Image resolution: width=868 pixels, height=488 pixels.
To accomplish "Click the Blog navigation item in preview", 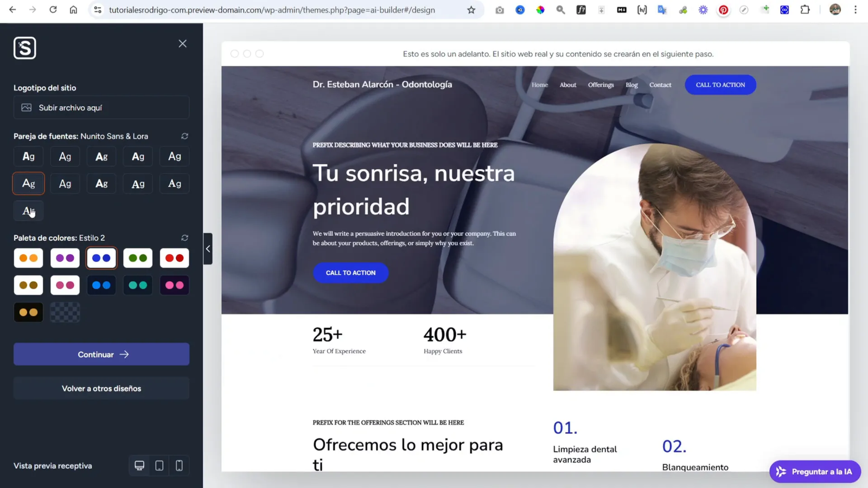I will click(631, 85).
